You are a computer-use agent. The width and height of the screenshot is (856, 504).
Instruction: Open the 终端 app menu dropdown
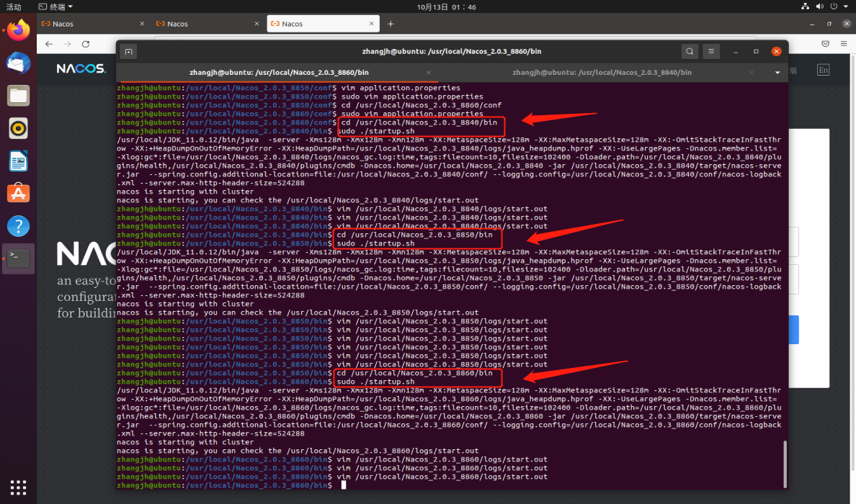[x=55, y=6]
